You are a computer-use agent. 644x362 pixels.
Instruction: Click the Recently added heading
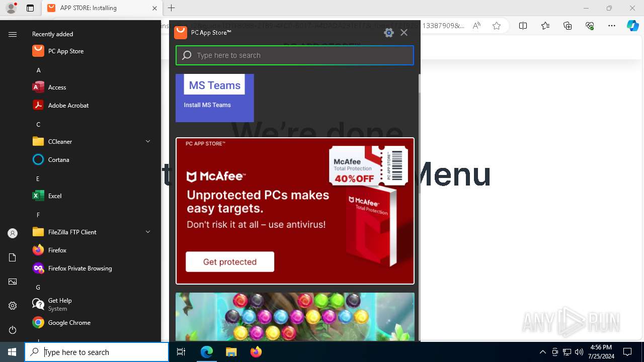(52, 34)
